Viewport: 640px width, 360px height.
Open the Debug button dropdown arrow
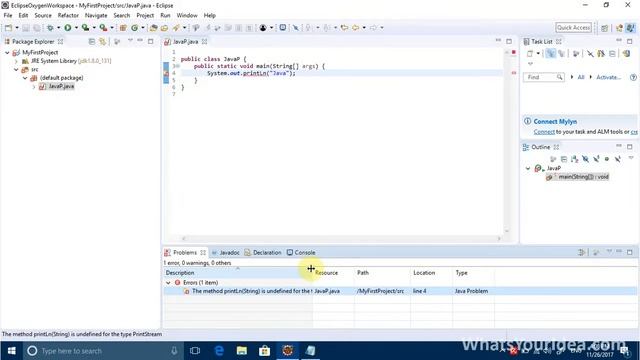coord(58,28)
